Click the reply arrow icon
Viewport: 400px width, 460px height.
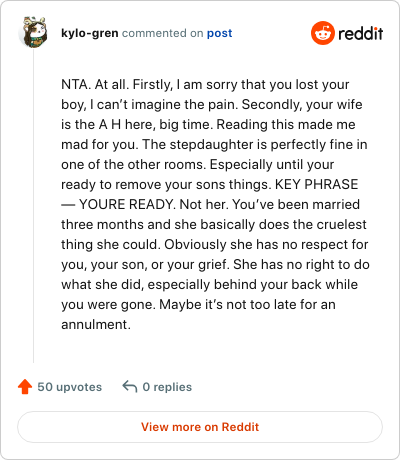(x=130, y=387)
